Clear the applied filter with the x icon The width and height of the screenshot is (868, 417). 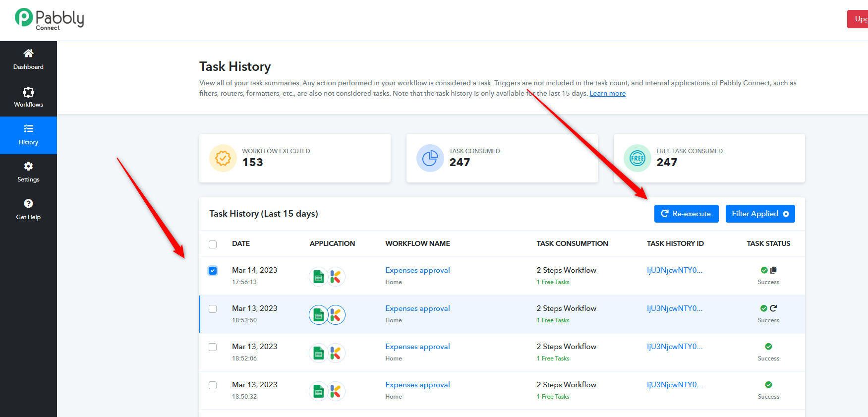(786, 214)
